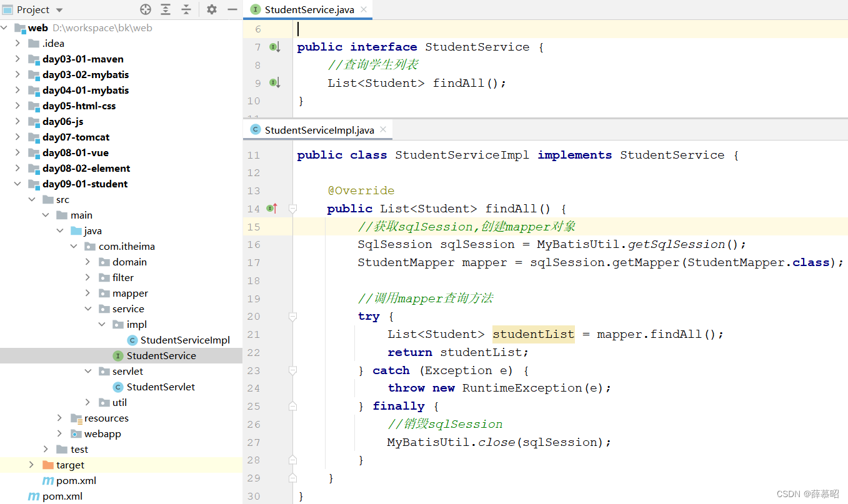Close the StudentServiceImpl.java tab
The width and height of the screenshot is (848, 504).
pos(383,130)
